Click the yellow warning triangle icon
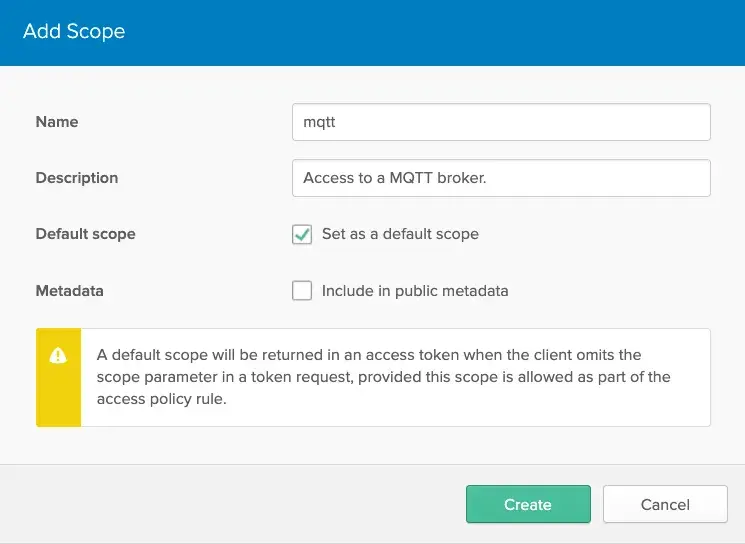Image resolution: width=745 pixels, height=544 pixels. [x=58, y=355]
